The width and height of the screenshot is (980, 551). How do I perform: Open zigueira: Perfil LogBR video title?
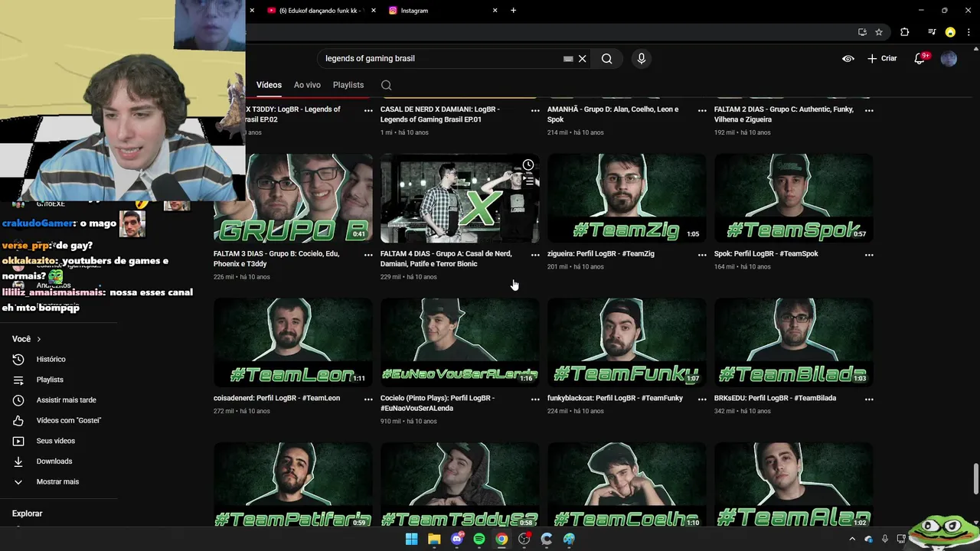[x=601, y=254]
